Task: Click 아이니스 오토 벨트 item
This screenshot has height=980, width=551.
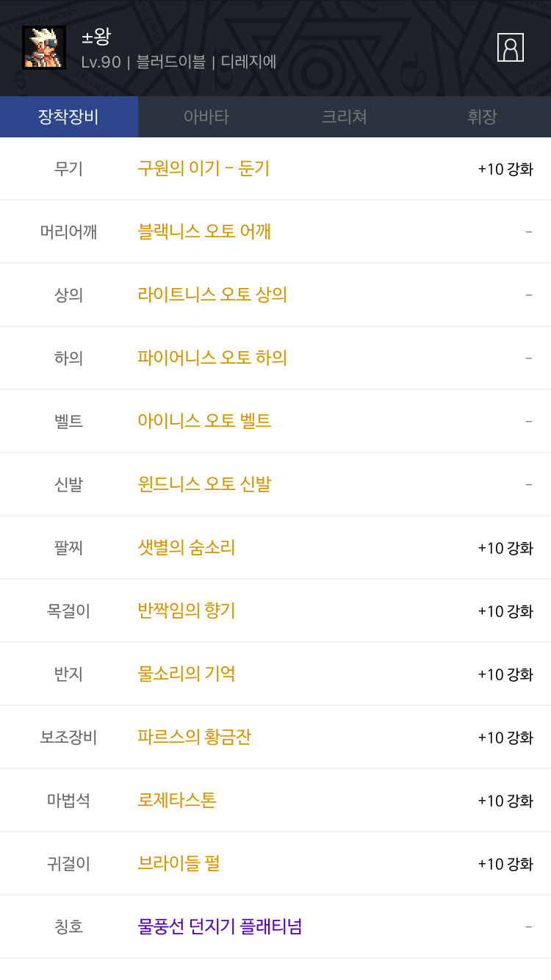Action: coord(204,421)
